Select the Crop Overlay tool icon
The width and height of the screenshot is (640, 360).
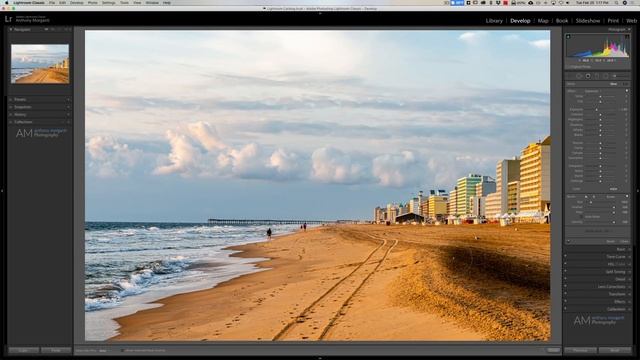pos(570,76)
